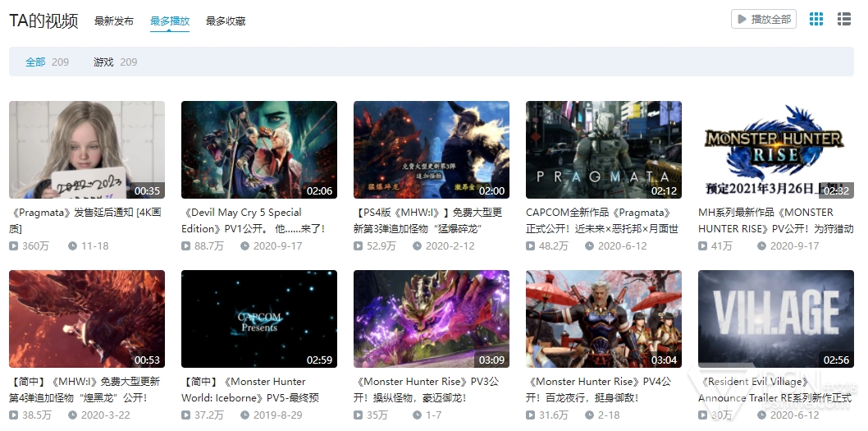Screen dimensions: 868x431
Task: Click 《Monster Hunter Rise》PV4 title link
Action: point(598,389)
